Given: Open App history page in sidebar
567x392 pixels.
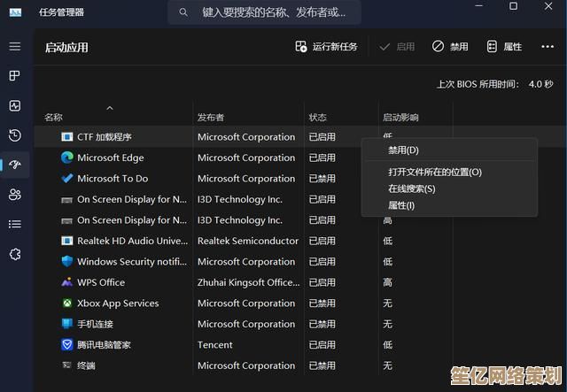Looking at the screenshot, I should (x=15, y=135).
